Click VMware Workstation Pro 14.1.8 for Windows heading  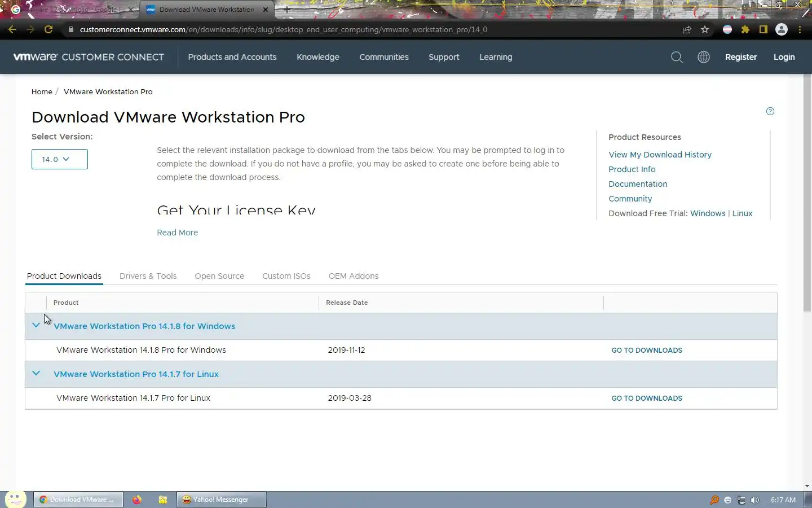[x=144, y=326]
